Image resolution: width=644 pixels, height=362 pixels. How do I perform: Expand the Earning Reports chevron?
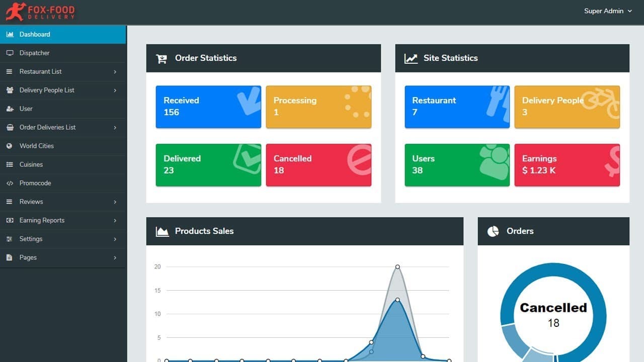click(x=115, y=221)
